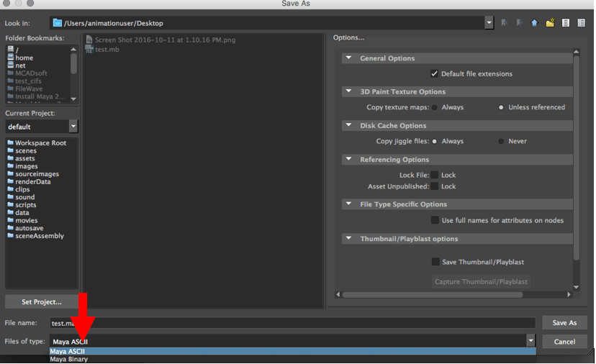
Task: Choose Maya Binary from type list
Action: tap(293, 359)
